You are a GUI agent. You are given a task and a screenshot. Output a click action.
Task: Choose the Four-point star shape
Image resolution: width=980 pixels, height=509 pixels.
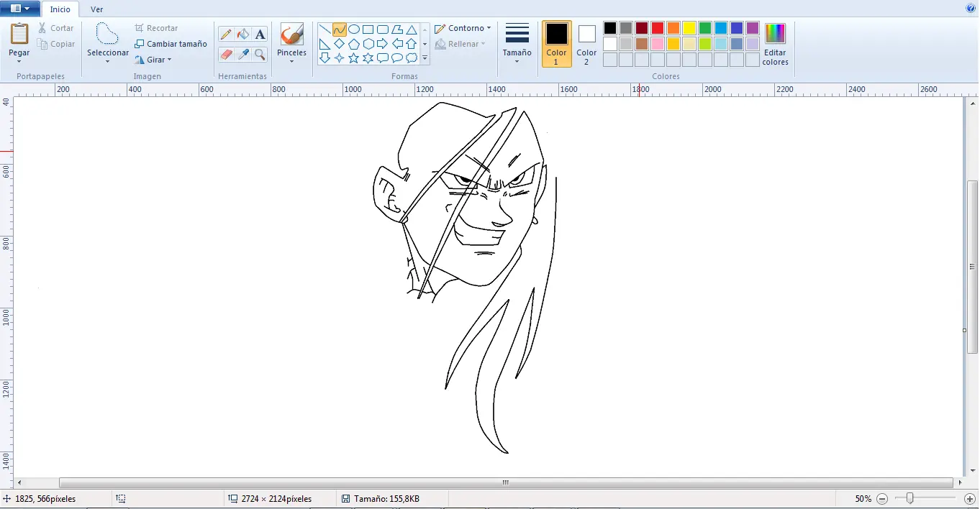pyautogui.click(x=340, y=58)
